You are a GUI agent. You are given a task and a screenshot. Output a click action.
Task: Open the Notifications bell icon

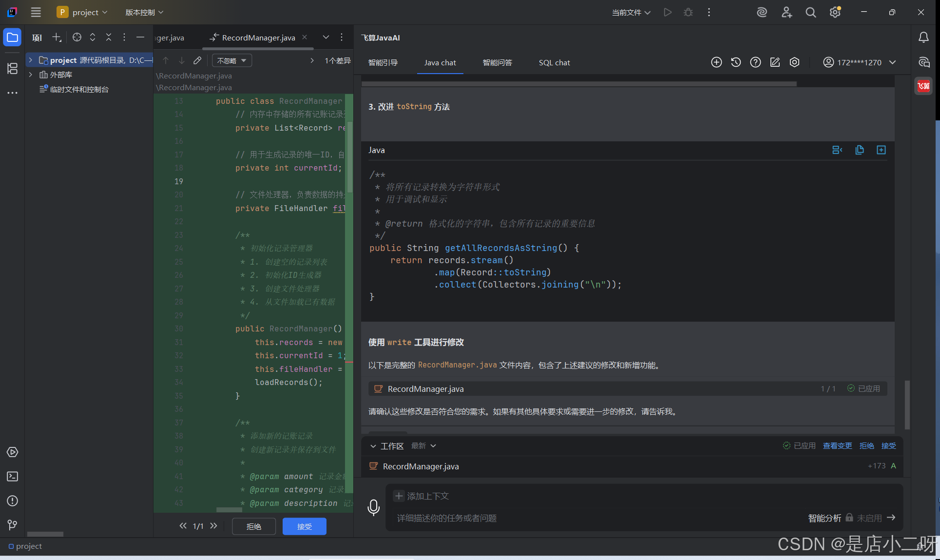point(923,38)
